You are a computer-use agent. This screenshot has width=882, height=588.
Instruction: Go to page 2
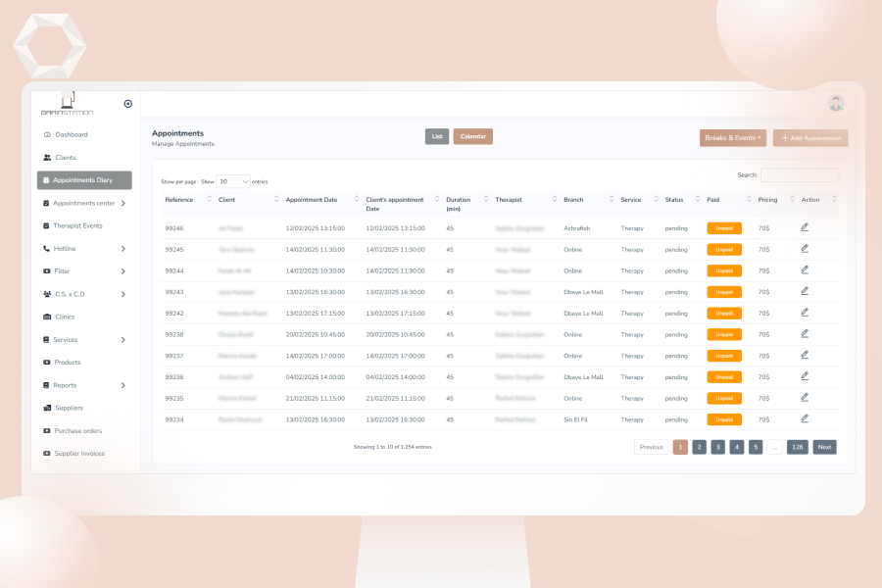699,447
